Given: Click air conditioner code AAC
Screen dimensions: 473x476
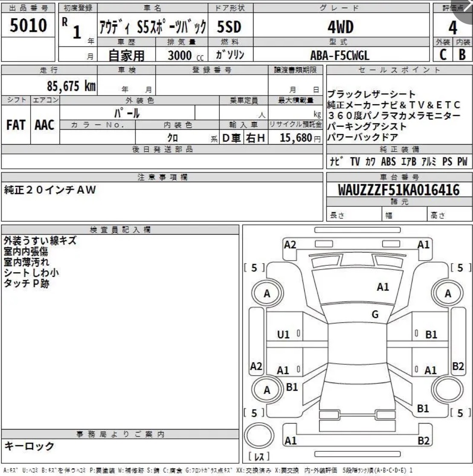Looking at the screenshot, I should 44,125.
